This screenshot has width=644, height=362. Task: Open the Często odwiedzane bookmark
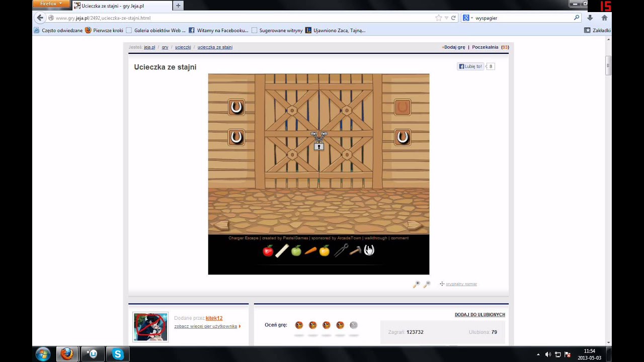coord(58,30)
